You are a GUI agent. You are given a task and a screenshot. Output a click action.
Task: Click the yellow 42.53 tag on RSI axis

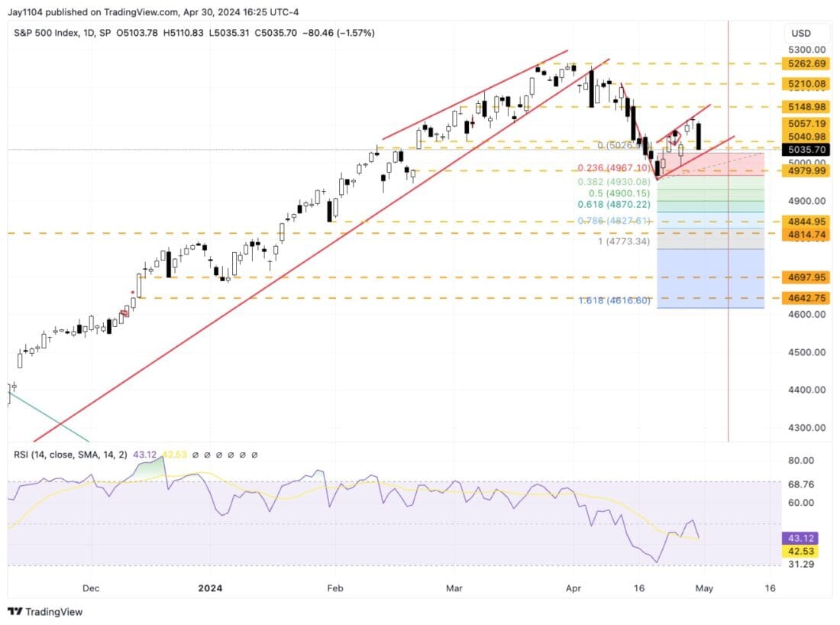click(800, 551)
